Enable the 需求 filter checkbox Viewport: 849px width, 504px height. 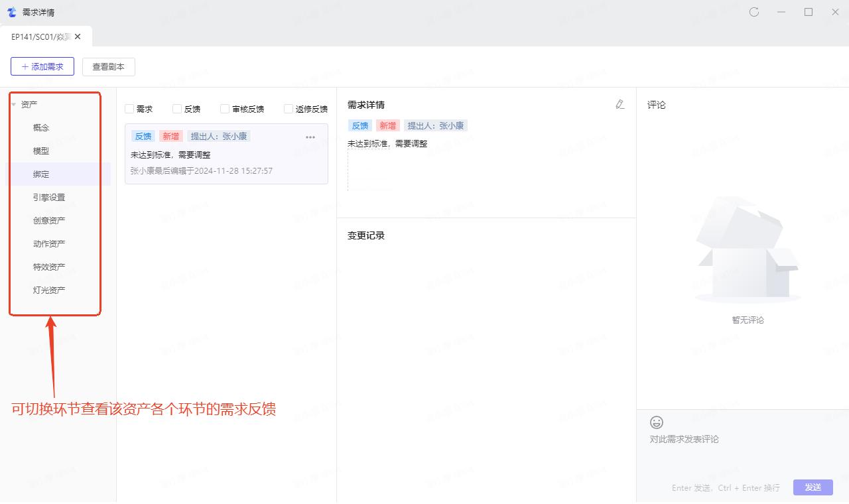(x=129, y=109)
